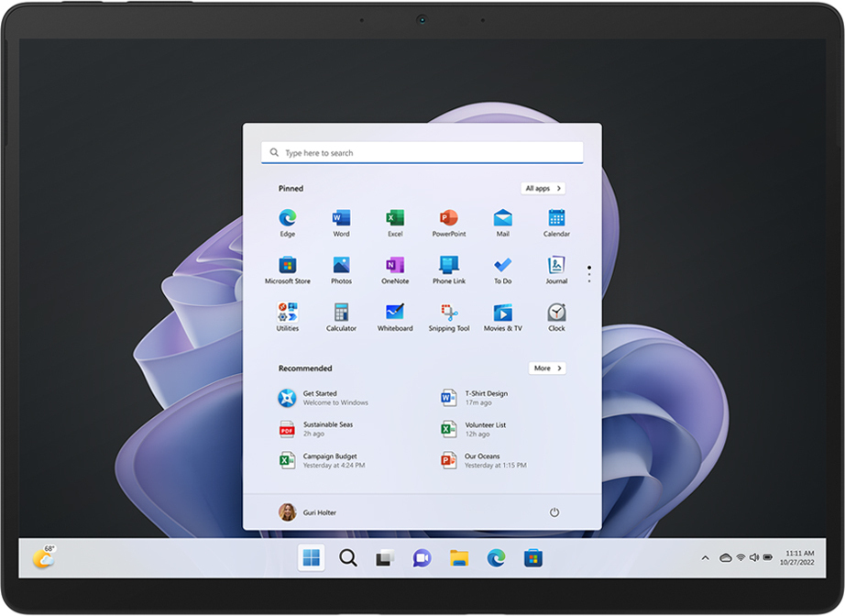The width and height of the screenshot is (845, 616).
Task: Open OneNote from the Start menu
Action: (395, 266)
